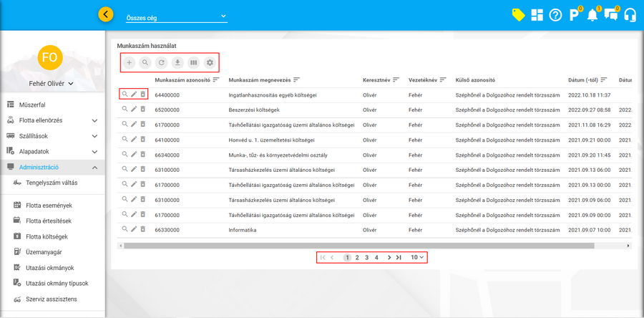
Task: Click the horizontal scrollbar under the table
Action: (358, 246)
